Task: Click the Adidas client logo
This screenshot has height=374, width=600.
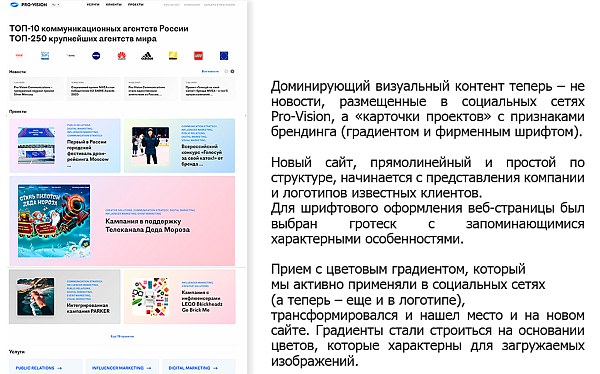Action: pos(147,56)
